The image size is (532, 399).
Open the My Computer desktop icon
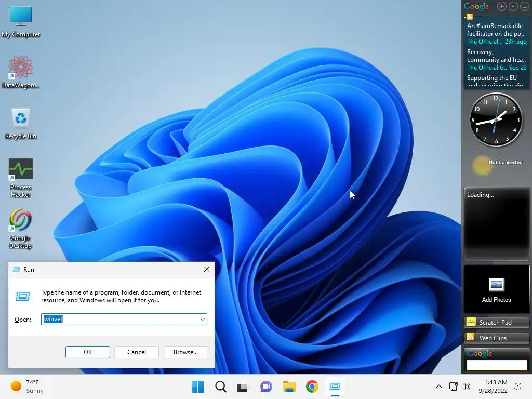(21, 22)
